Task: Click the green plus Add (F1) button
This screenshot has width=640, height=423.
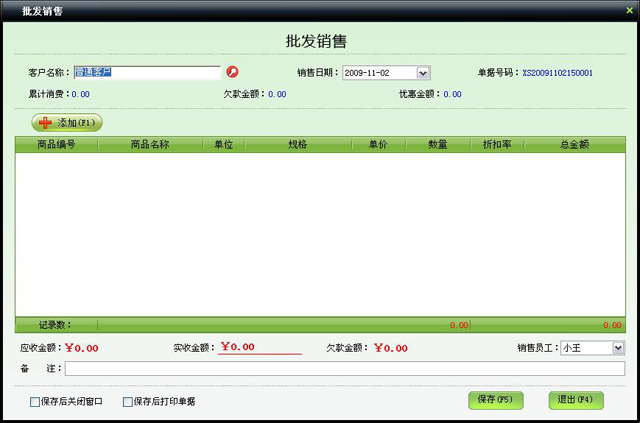Action: [x=67, y=122]
